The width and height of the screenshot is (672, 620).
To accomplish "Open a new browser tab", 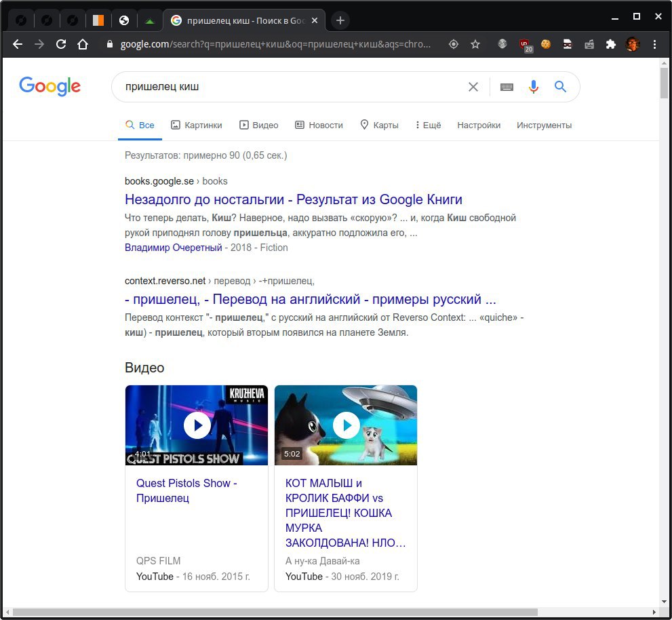I will click(x=340, y=20).
